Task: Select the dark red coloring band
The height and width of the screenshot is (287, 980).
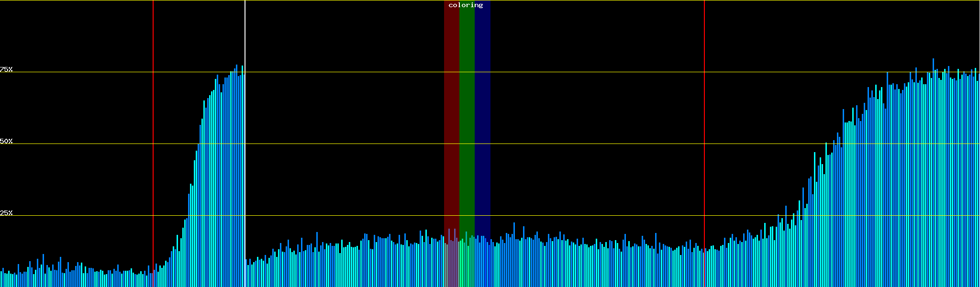Action: 451,120
